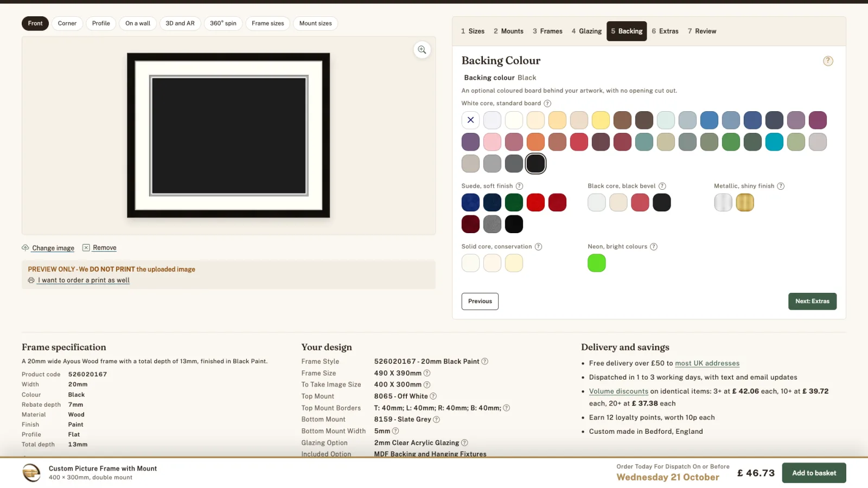The image size is (868, 488).
Task: Click help icon beside Solid core, conservation
Action: click(539, 247)
